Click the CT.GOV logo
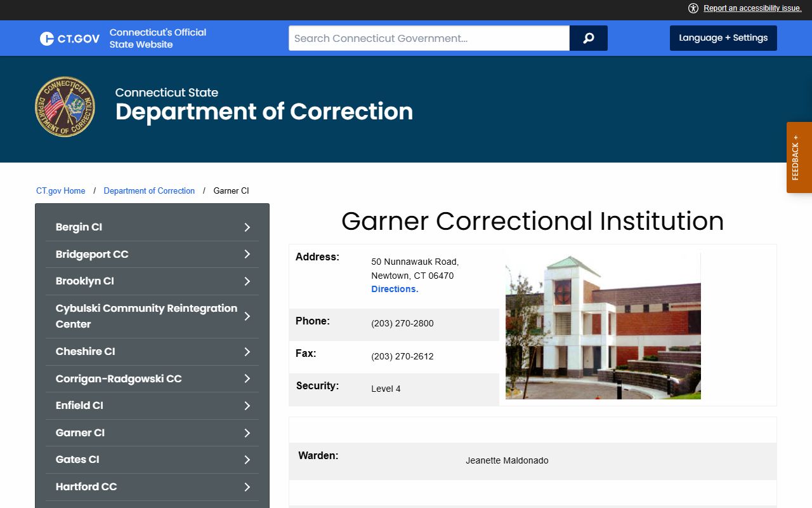Viewport: 812px width, 508px height. click(x=70, y=39)
